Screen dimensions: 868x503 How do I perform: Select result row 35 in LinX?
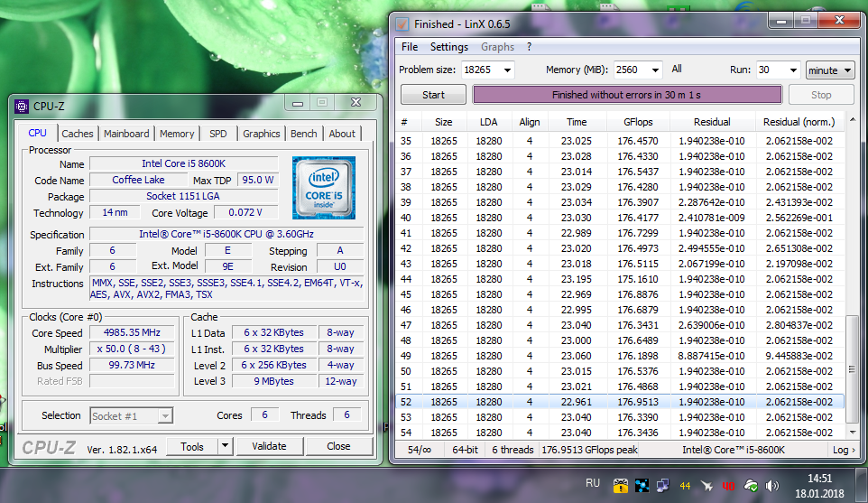coord(621,141)
